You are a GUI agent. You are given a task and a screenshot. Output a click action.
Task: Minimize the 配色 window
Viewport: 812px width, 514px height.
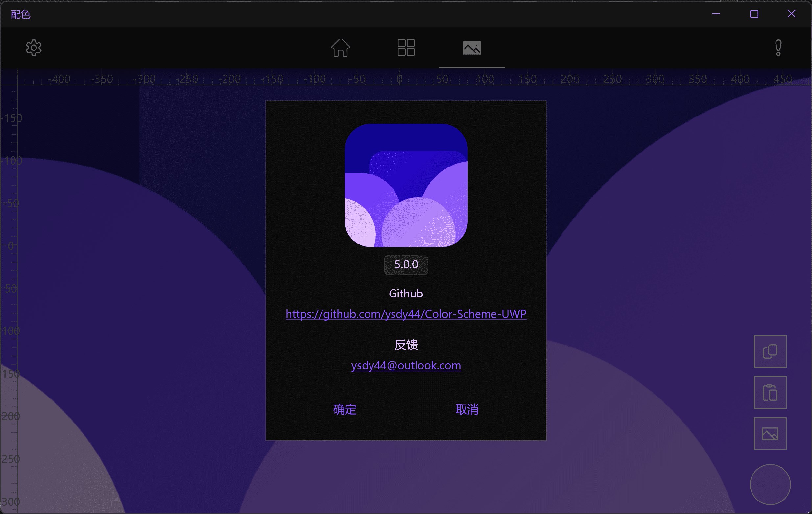point(716,14)
